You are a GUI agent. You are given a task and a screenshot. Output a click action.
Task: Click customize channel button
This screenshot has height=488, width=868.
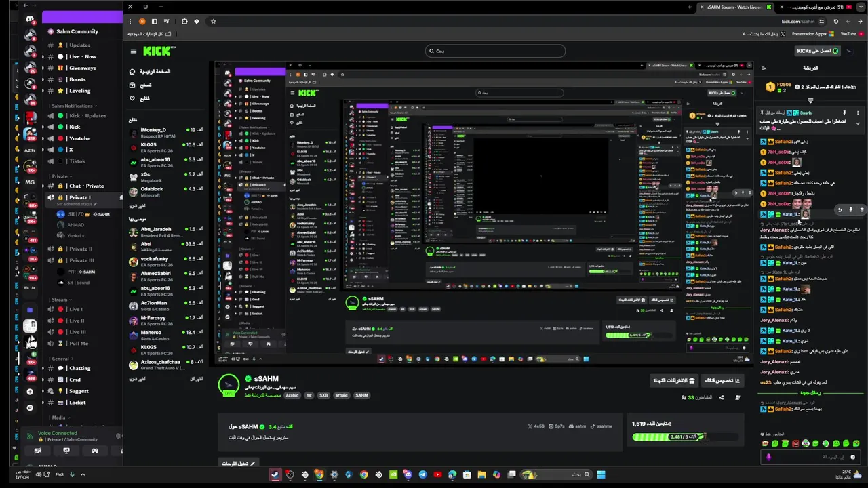click(722, 381)
